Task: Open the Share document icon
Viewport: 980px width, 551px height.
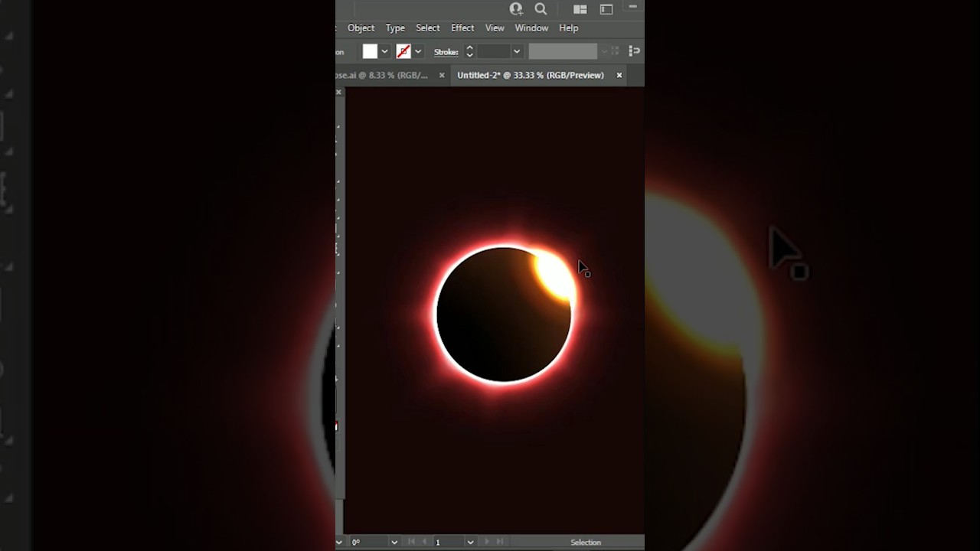Action: [x=516, y=9]
